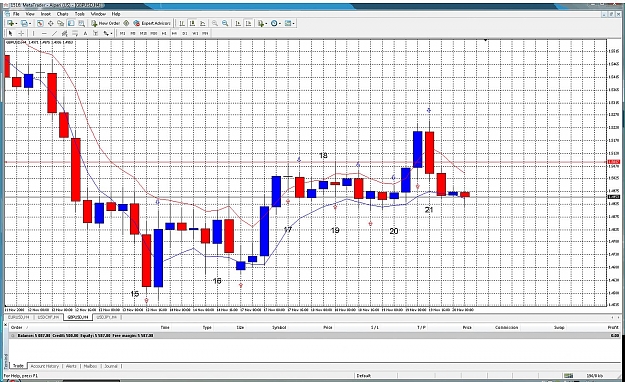Open the Help menu

point(116,14)
